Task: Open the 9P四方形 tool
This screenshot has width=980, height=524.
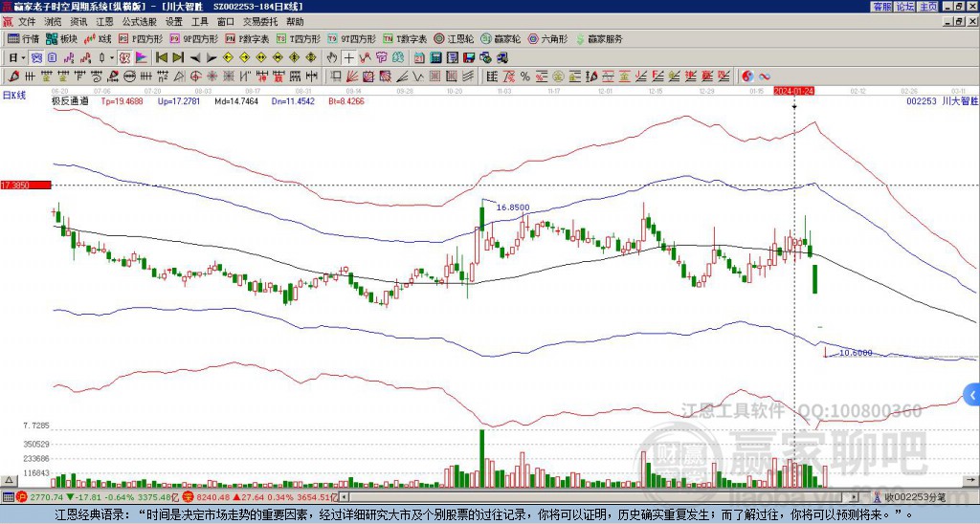Action: coord(194,38)
